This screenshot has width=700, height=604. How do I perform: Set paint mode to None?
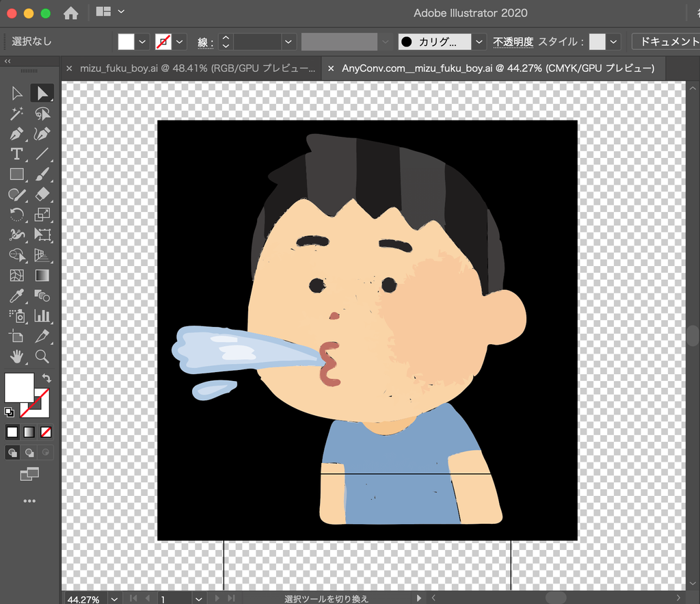(x=46, y=432)
